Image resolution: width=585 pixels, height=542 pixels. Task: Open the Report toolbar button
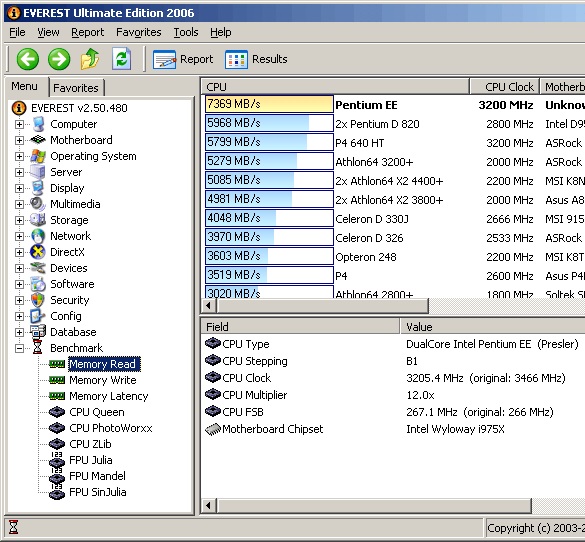(183, 59)
